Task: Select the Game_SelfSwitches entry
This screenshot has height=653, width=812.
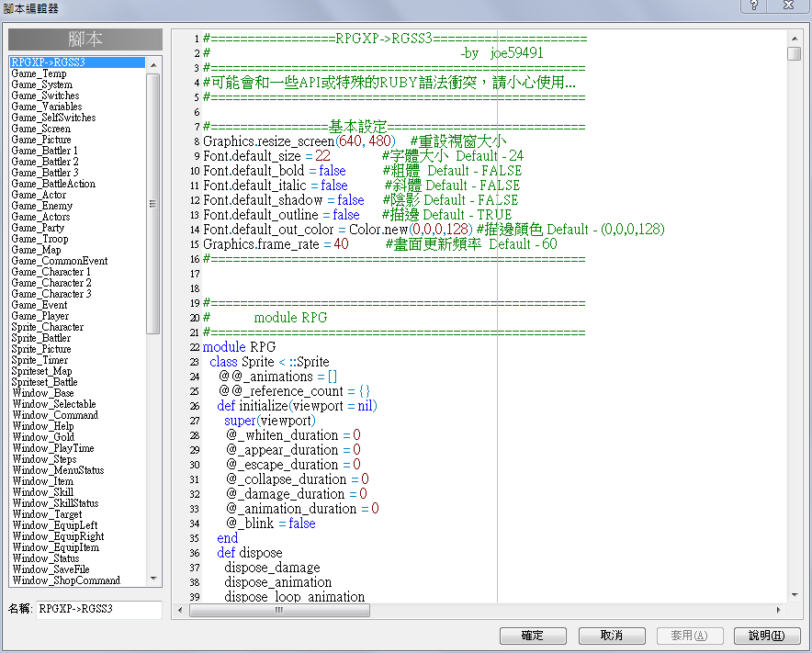Action: [x=53, y=118]
